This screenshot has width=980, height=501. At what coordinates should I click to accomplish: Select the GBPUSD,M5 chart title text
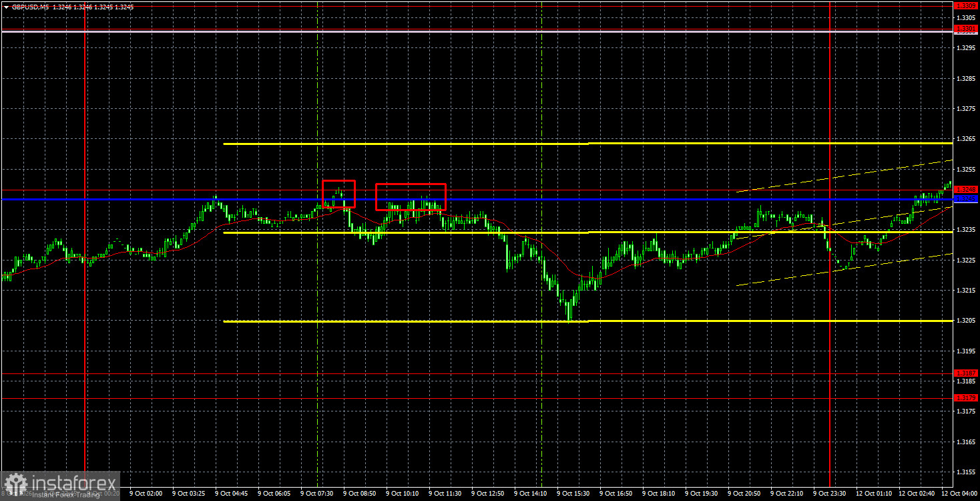(29, 7)
